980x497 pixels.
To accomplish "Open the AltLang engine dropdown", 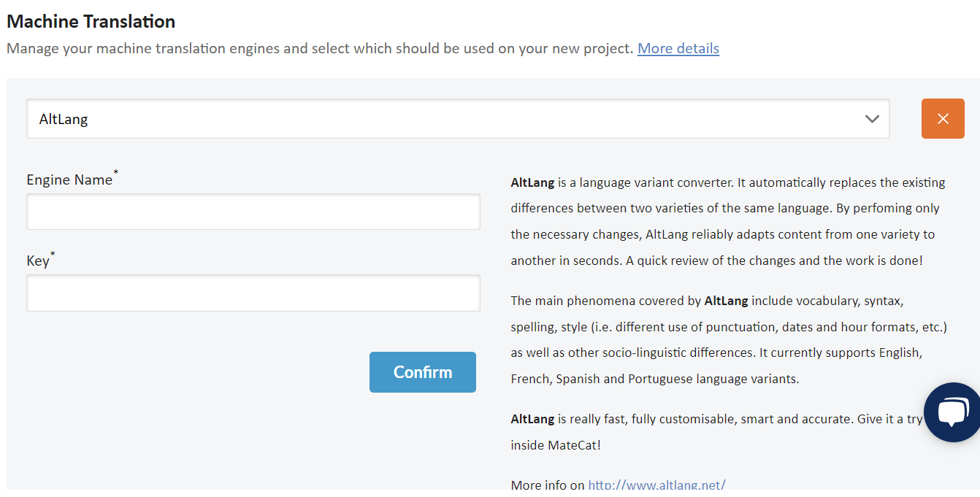I will 458,119.
